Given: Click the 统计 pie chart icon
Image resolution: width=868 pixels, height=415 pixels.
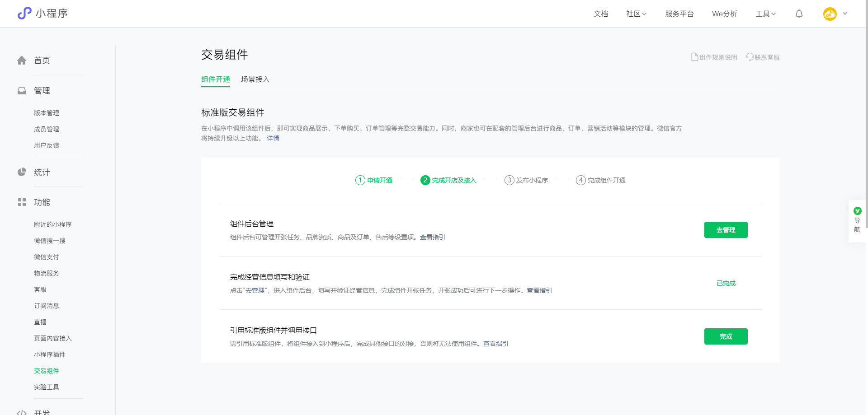Looking at the screenshot, I should pyautogui.click(x=22, y=172).
